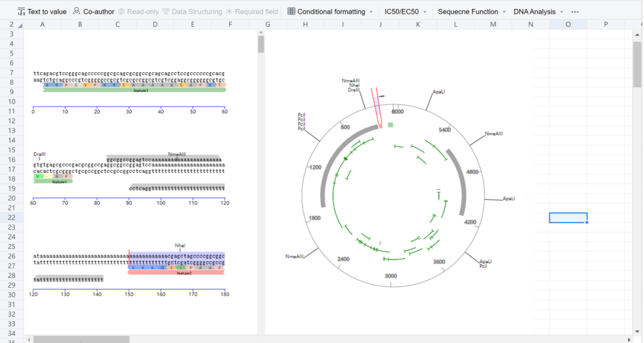
Task: Click the Text to value button
Action: point(42,11)
